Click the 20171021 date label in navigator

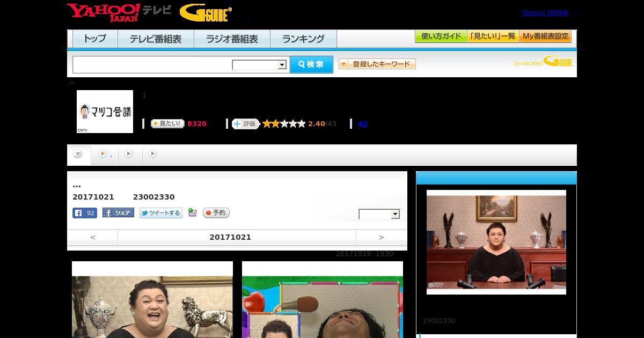(x=230, y=237)
